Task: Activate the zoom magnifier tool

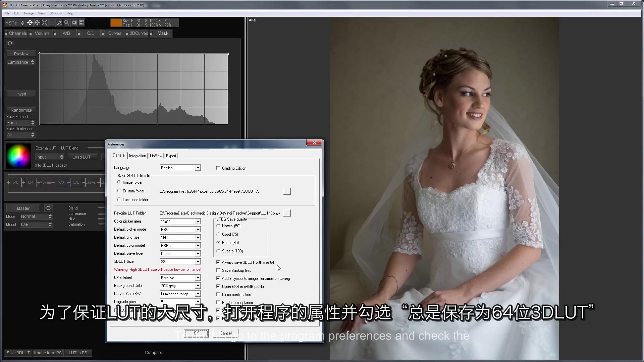Action: pos(67,22)
